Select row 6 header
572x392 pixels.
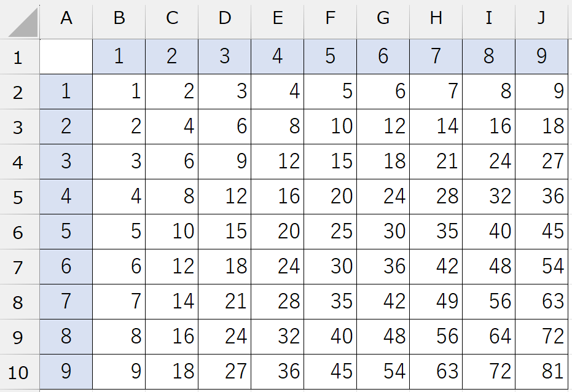(18, 232)
